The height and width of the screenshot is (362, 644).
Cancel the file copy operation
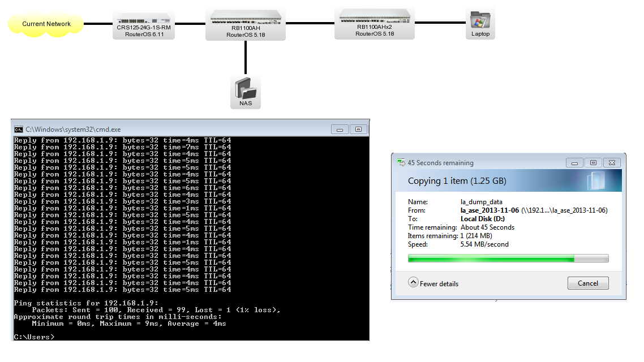588,283
